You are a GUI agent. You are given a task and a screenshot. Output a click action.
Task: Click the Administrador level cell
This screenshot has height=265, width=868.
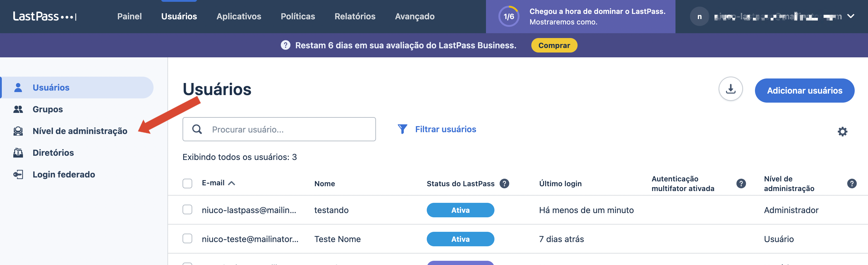[x=791, y=210]
